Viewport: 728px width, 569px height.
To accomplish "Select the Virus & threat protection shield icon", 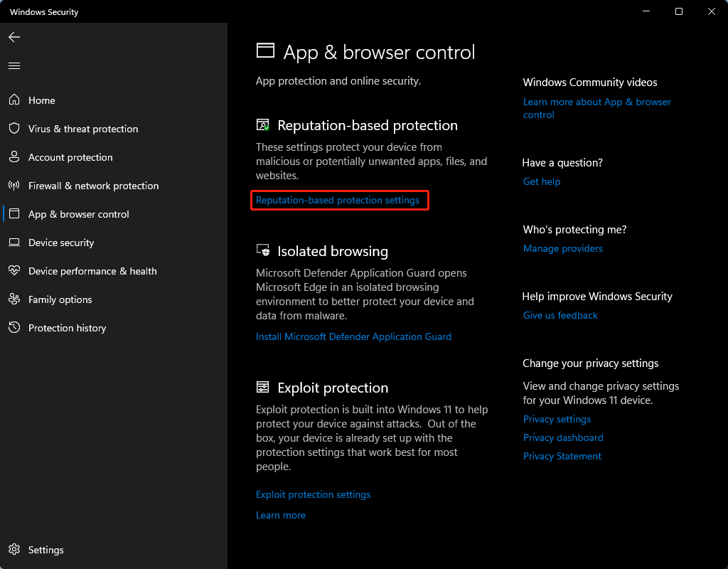I will tap(14, 129).
